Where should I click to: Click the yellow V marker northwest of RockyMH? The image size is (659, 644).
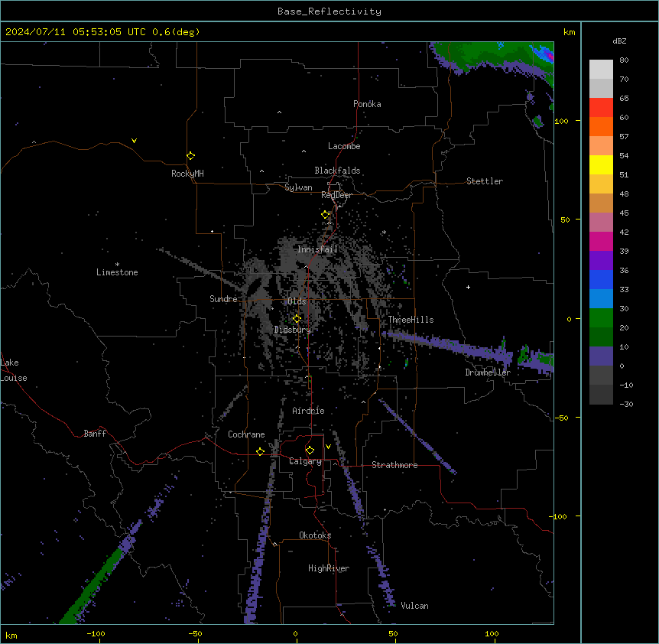[x=134, y=141]
